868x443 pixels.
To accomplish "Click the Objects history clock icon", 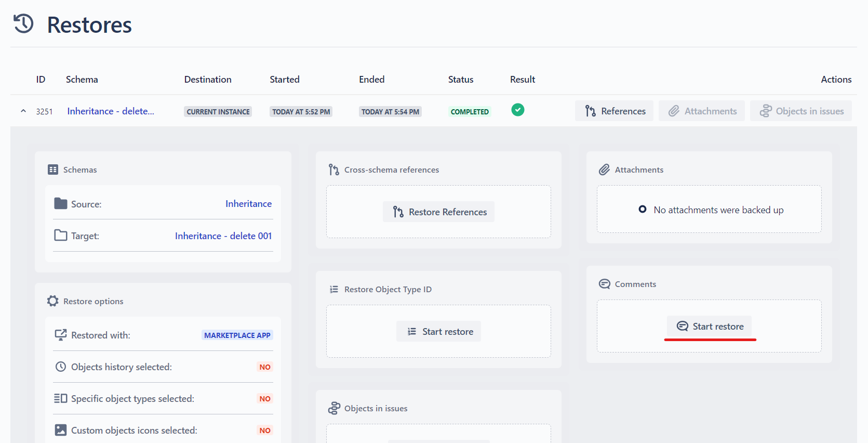I will click(x=61, y=367).
